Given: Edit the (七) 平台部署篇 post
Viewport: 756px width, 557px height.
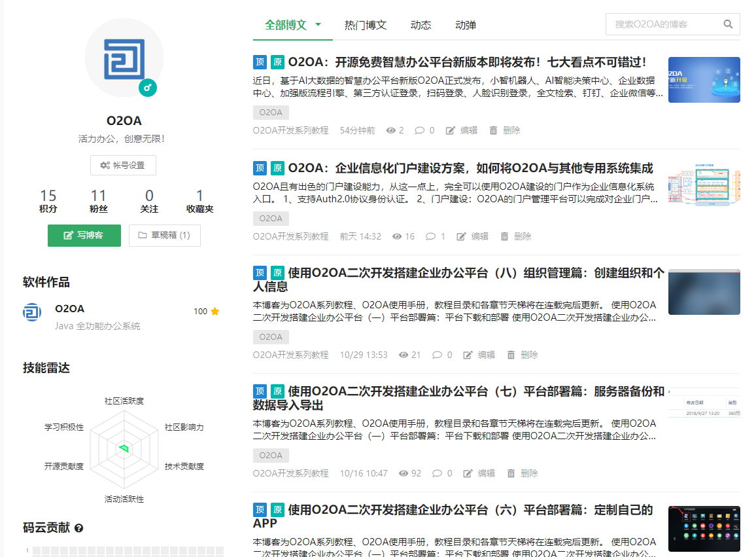Looking at the screenshot, I should tap(479, 473).
